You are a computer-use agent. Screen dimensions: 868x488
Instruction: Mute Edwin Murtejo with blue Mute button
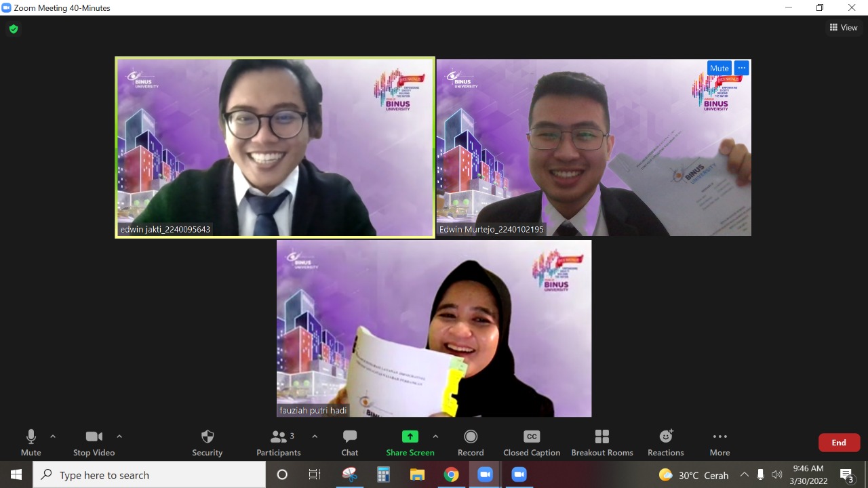pos(719,68)
